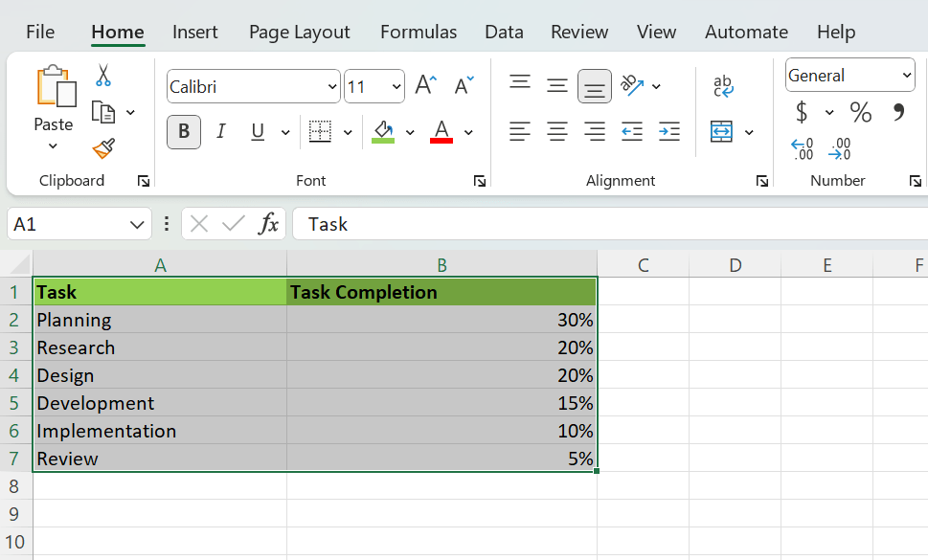Open the font size 11 dropdown
928x560 pixels.
pyautogui.click(x=396, y=87)
